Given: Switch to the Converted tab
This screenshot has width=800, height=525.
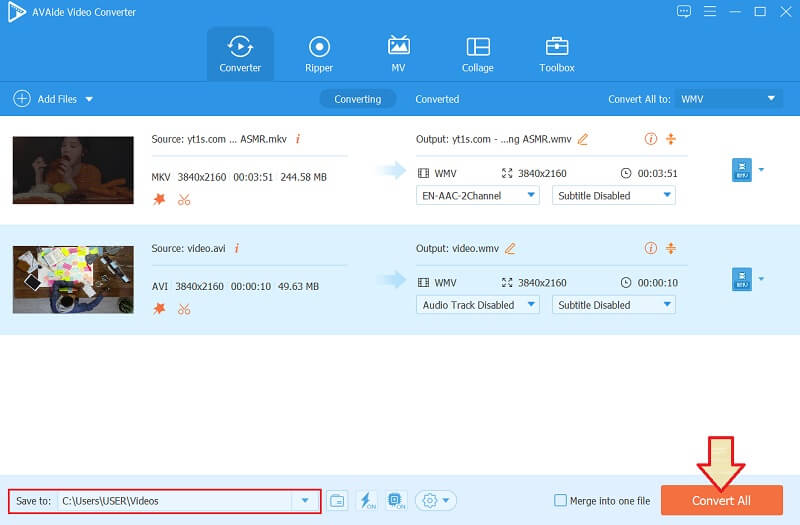Looking at the screenshot, I should pyautogui.click(x=437, y=99).
